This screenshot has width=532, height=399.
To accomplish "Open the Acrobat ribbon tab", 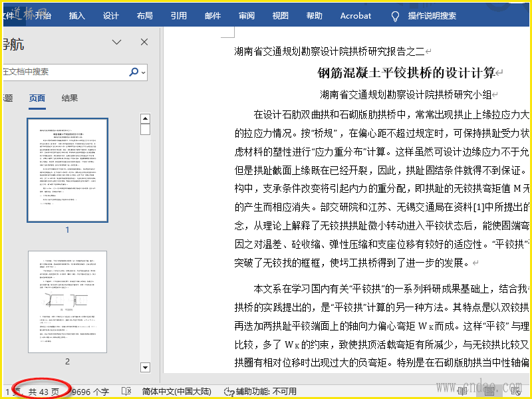I will [x=356, y=15].
